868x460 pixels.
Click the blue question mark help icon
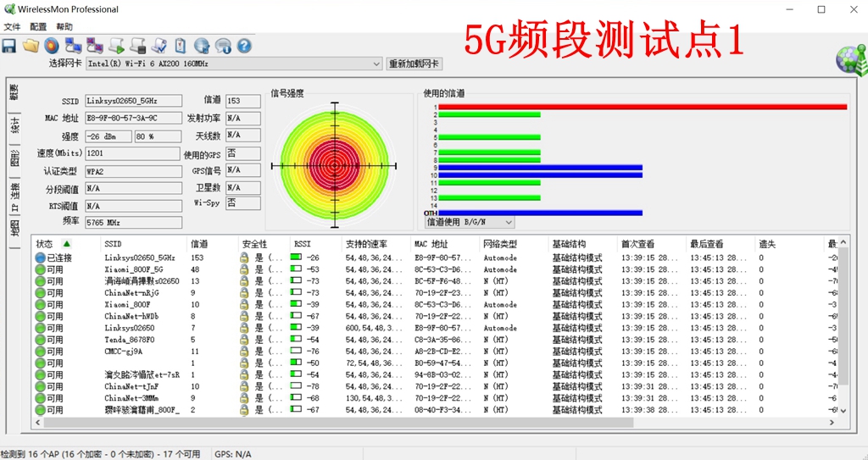(244, 46)
